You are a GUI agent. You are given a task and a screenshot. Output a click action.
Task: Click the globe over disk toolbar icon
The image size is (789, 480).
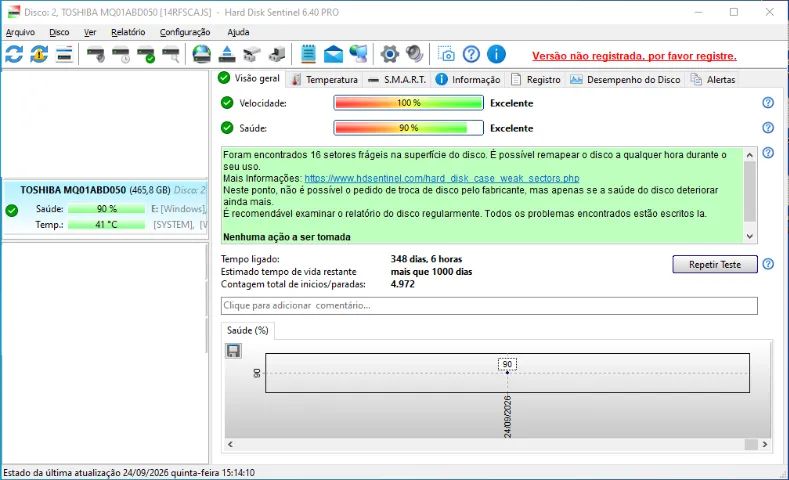pos(202,54)
